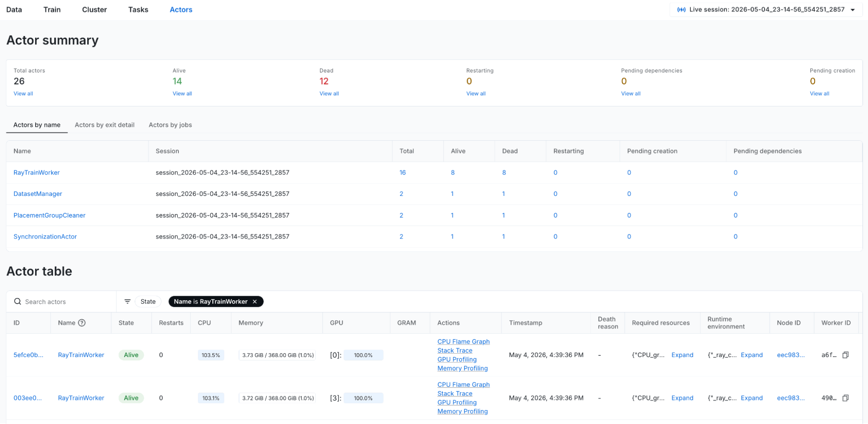868x424 pixels.
Task: Click RayTrainWorker name in 003ee0... row
Action: point(81,398)
